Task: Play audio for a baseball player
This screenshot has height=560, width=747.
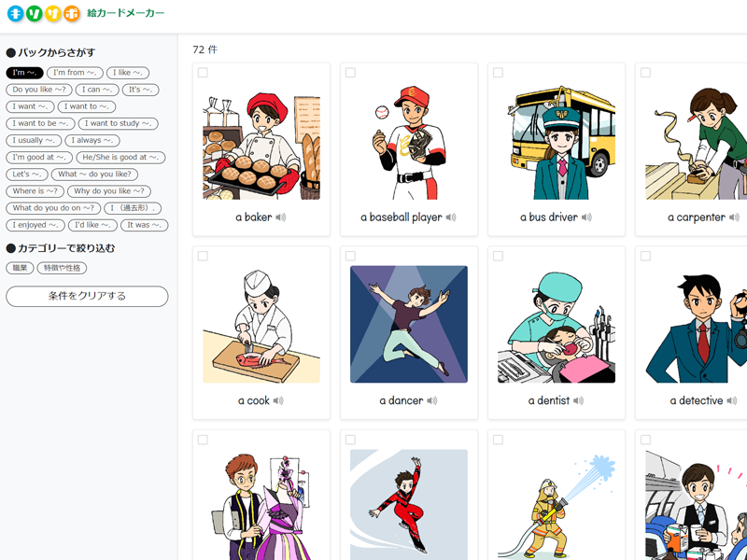Action: coord(451,217)
